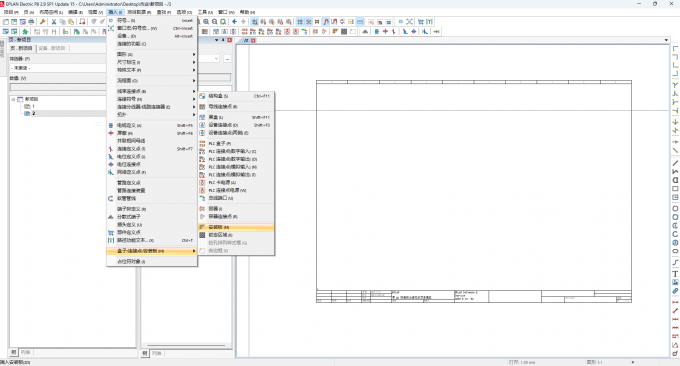Insert 总线端口 (bus port) from submenu

pos(236,198)
